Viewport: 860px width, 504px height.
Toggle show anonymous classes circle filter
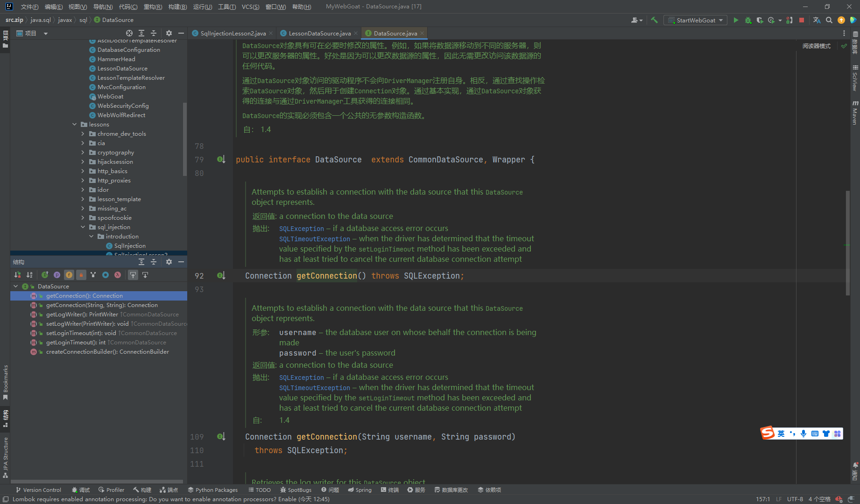coord(106,275)
